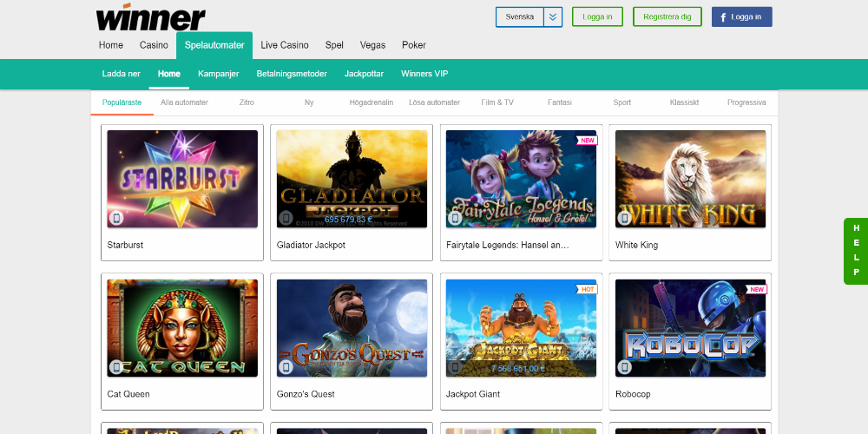Click the mobile icon on Jackpot Giant thumbnail
The width and height of the screenshot is (868, 434).
(x=455, y=366)
